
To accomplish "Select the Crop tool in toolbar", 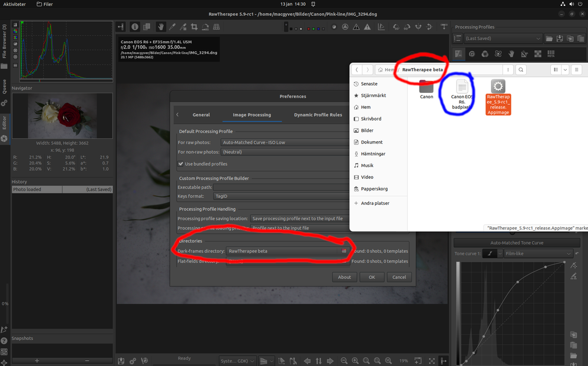I will point(194,26).
